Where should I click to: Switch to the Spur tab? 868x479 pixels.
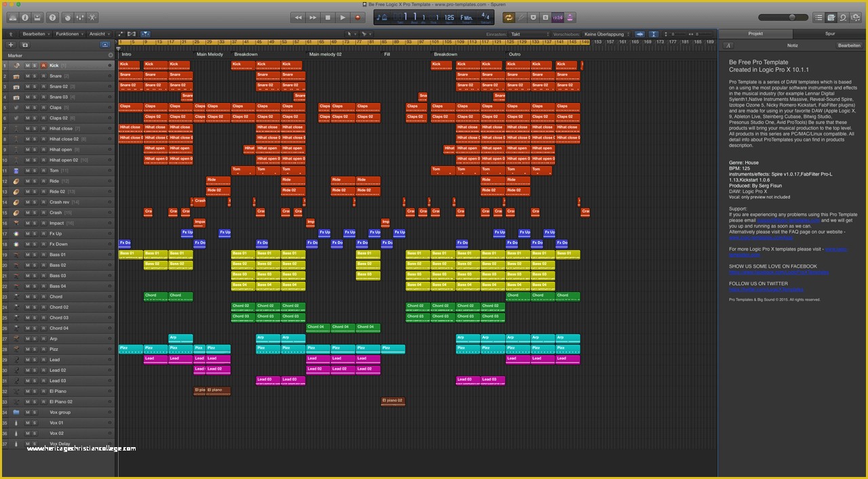(830, 34)
